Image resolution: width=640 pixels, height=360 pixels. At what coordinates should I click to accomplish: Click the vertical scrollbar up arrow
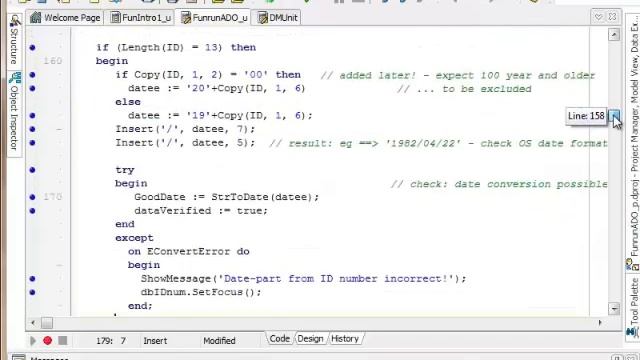(x=614, y=35)
